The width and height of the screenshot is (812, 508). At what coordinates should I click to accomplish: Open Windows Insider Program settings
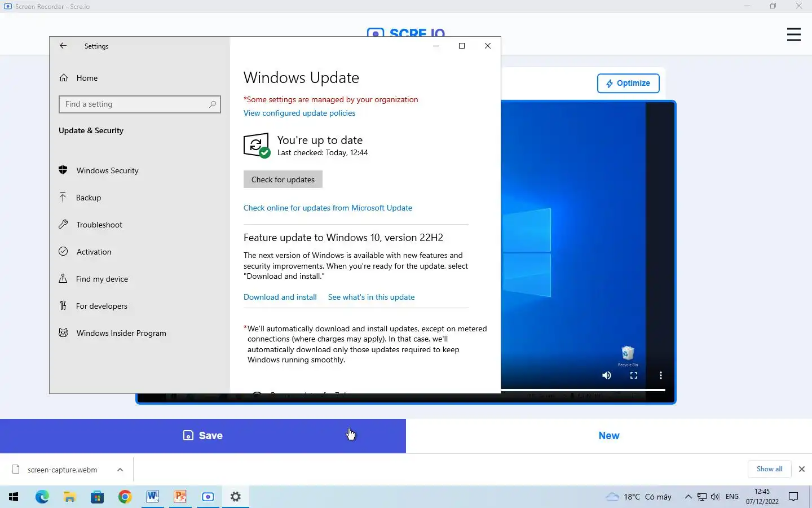click(121, 333)
